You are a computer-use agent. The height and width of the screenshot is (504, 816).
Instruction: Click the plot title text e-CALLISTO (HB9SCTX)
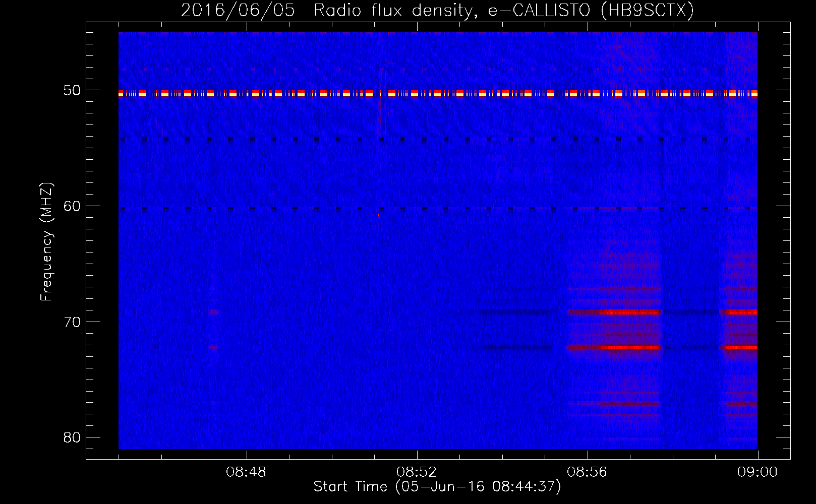(x=591, y=11)
